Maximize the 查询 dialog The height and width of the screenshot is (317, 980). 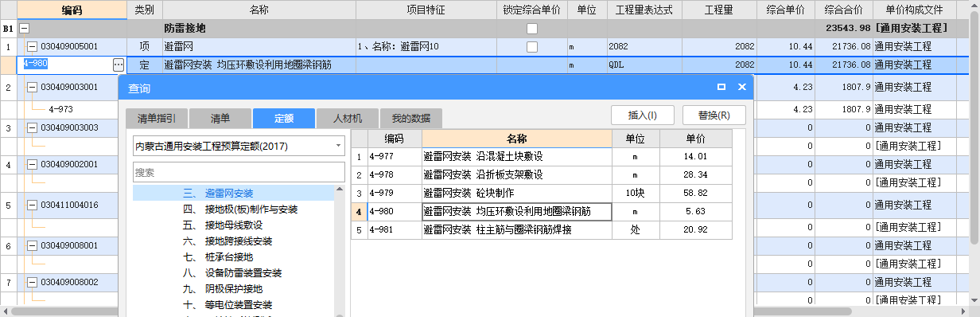click(721, 87)
